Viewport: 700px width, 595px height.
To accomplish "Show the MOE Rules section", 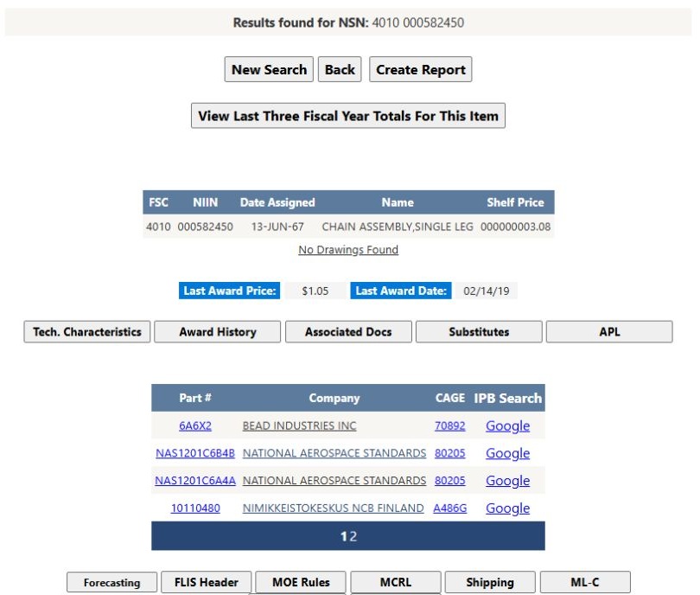I will pyautogui.click(x=301, y=582).
